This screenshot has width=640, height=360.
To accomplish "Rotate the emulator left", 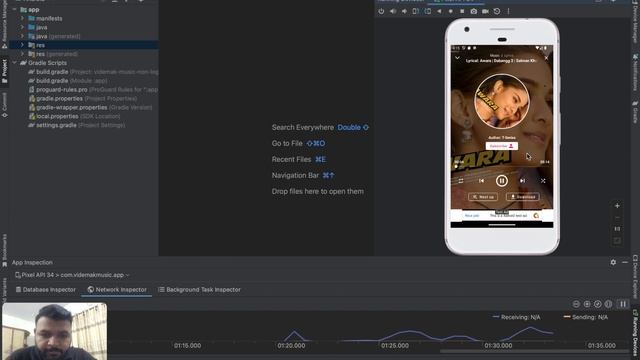I will pos(416,11).
